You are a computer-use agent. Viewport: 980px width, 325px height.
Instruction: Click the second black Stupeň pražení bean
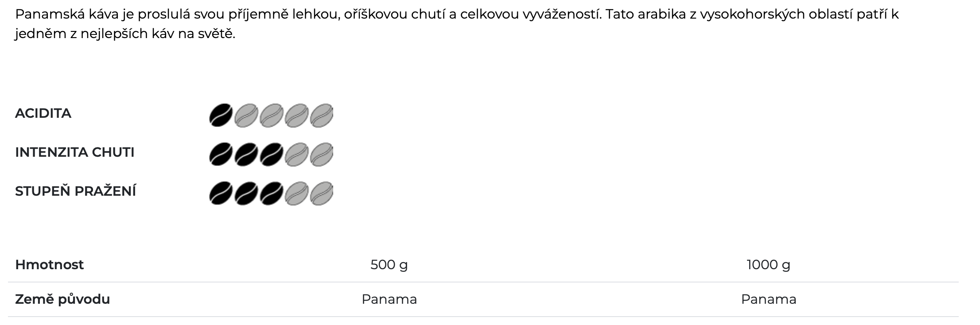pos(246,193)
